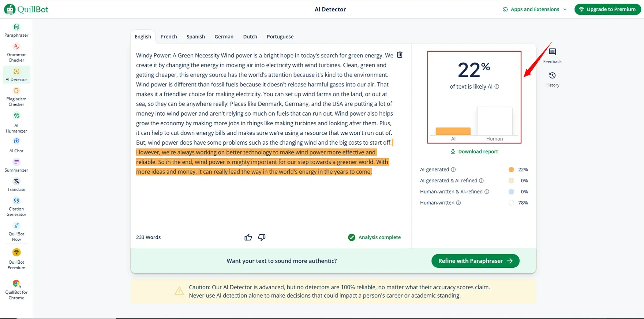Click Upgrade to Premium button
Viewport: 644px width, 319px height.
608,9
